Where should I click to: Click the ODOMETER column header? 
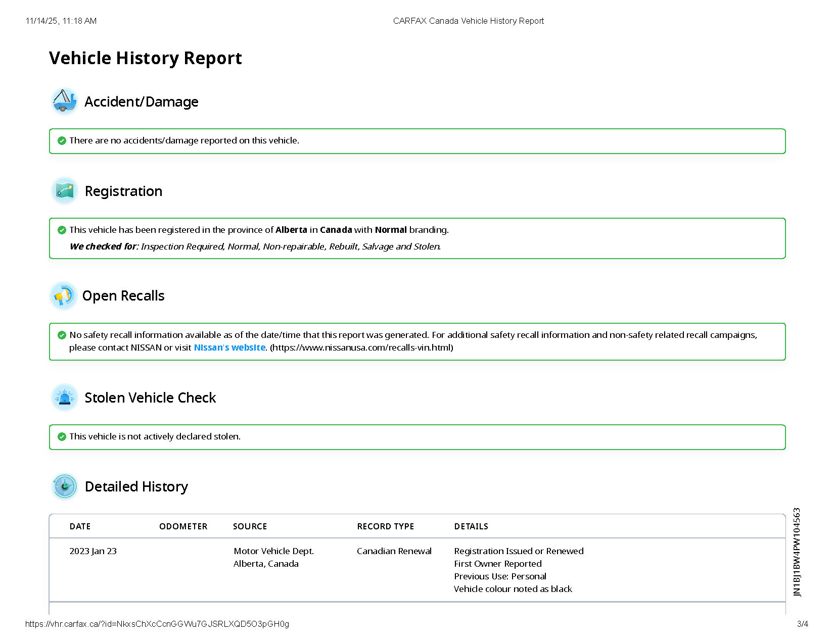(x=183, y=526)
